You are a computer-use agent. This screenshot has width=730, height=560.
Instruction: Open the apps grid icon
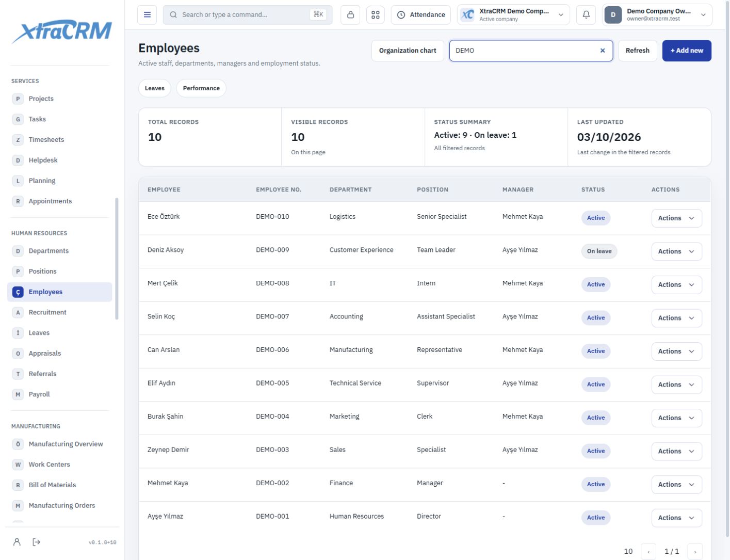tap(376, 15)
